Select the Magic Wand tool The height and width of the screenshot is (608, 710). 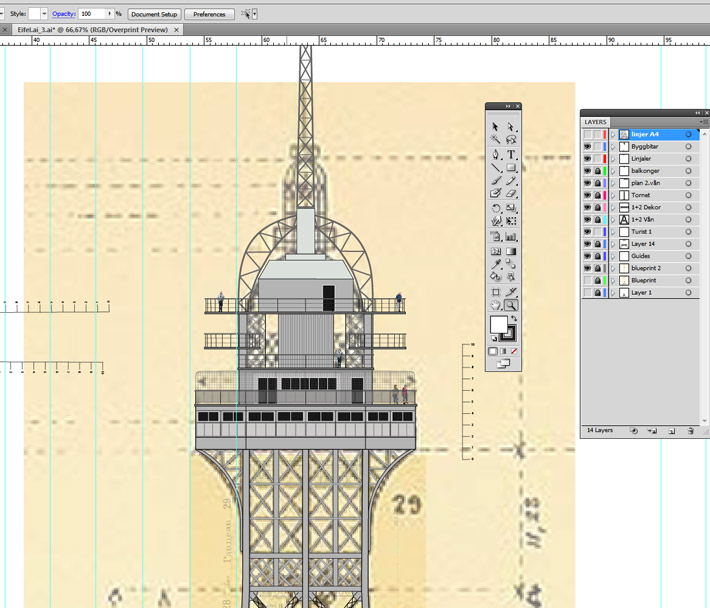496,141
